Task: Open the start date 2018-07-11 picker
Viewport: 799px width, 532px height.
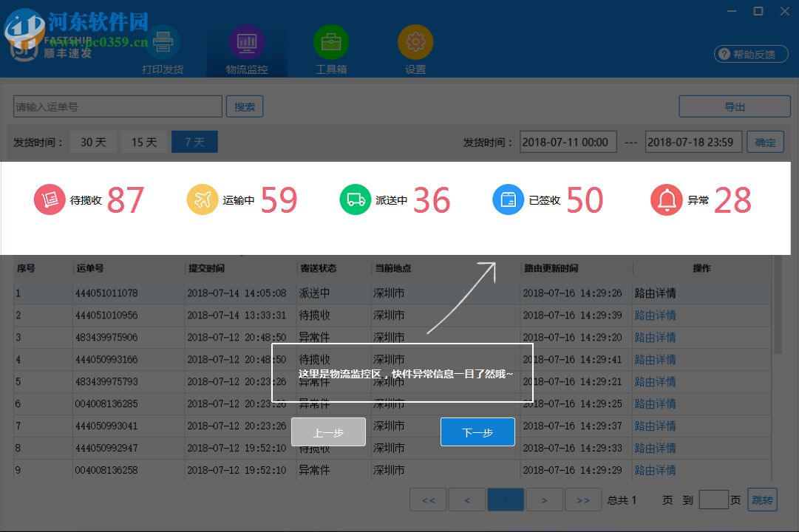Action: [x=568, y=141]
